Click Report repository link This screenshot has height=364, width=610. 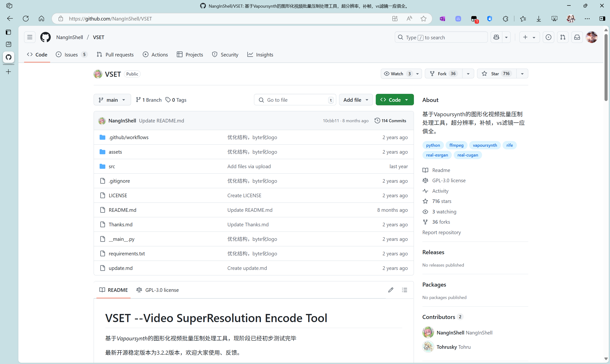(442, 232)
